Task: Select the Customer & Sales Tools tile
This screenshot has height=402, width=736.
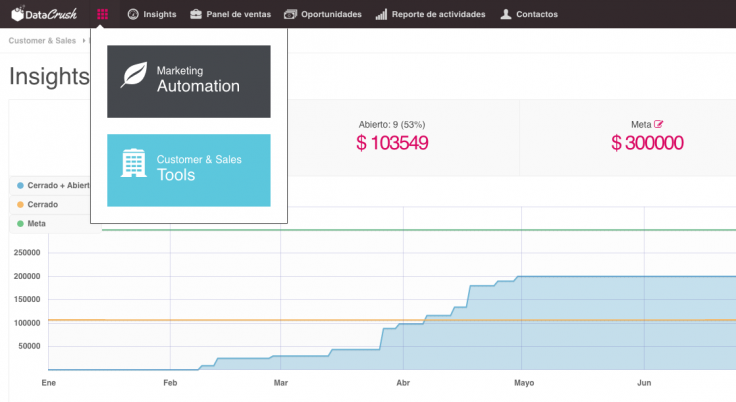Action: click(189, 170)
